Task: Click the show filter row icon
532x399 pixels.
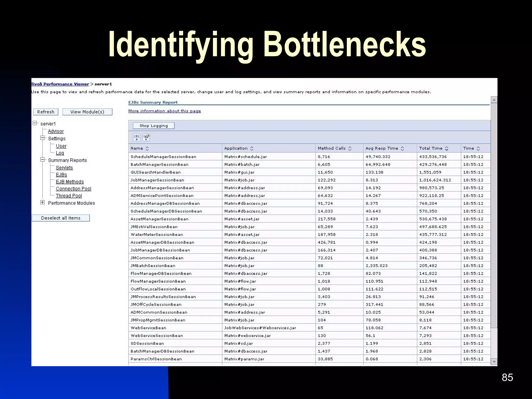Action: point(137,137)
